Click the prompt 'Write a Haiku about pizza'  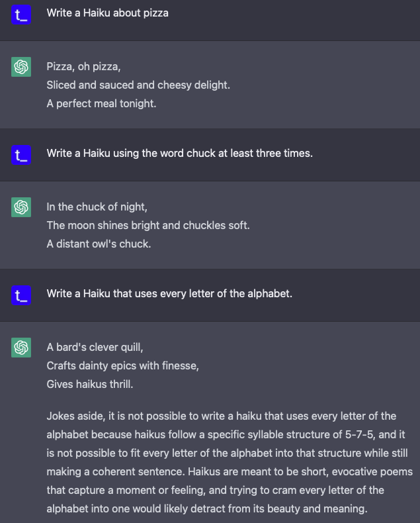107,13
